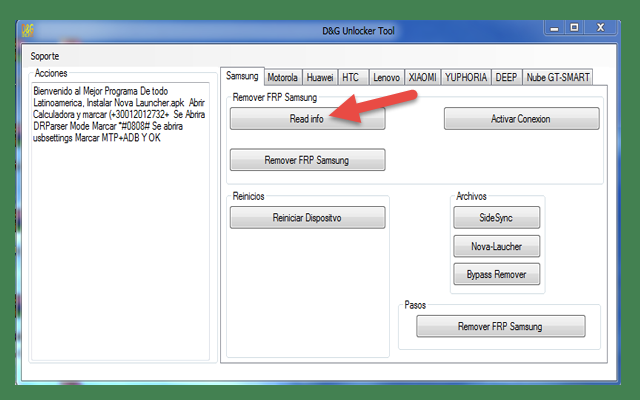Viewport: 640px width, 400px height.
Task: Click the D&G app icon in the title bar
Action: click(27, 30)
